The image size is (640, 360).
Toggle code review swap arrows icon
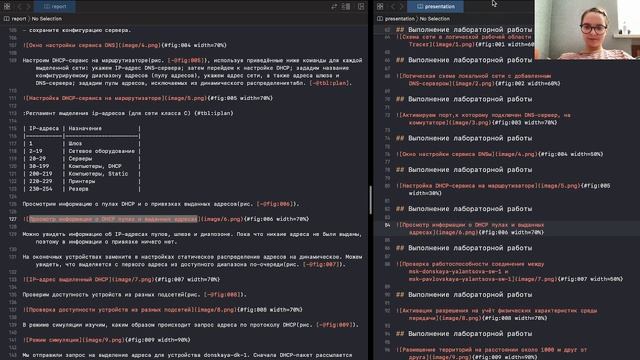334,6
